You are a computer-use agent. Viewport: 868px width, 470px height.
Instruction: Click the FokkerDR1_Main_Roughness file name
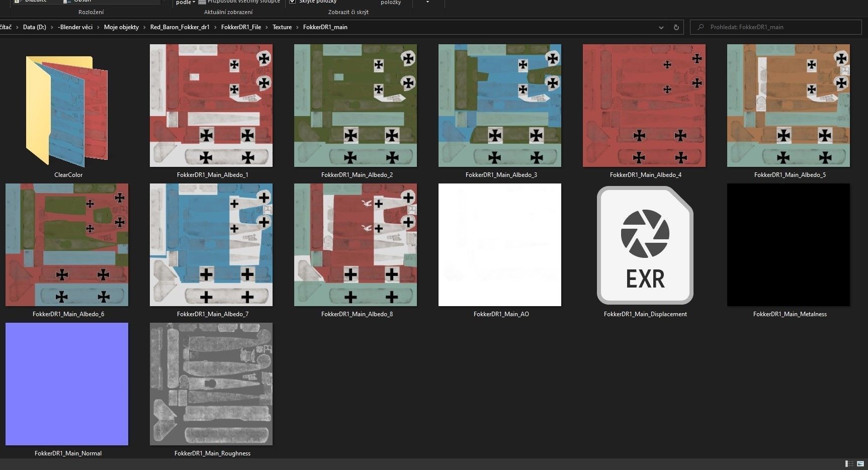[x=212, y=453]
